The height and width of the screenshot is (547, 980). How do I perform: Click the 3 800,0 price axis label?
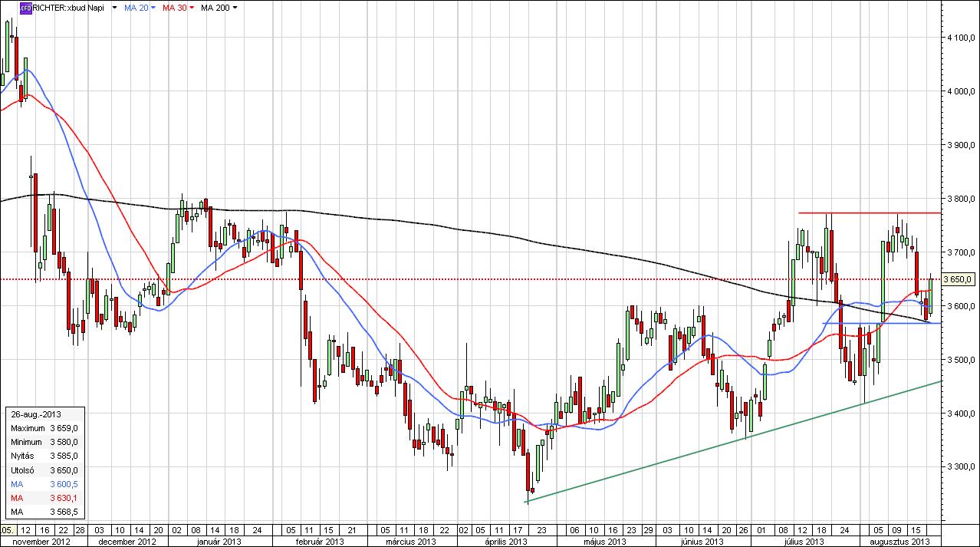961,198
